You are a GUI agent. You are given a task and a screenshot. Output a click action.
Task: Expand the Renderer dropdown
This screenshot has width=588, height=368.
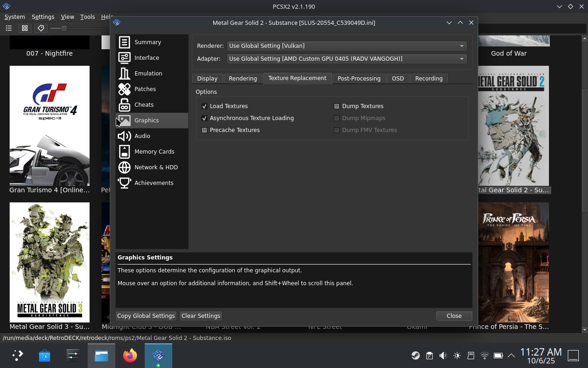pos(347,46)
